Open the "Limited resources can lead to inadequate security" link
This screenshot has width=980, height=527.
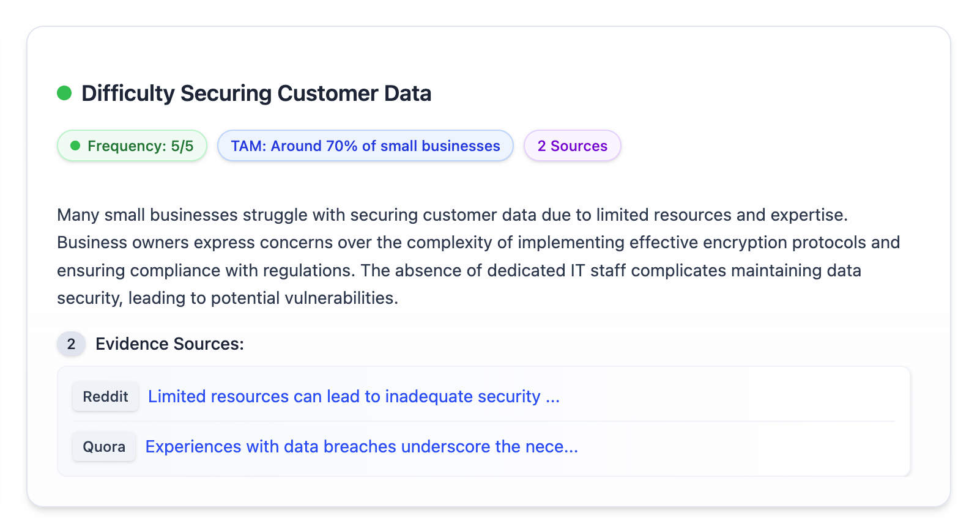[x=354, y=397]
